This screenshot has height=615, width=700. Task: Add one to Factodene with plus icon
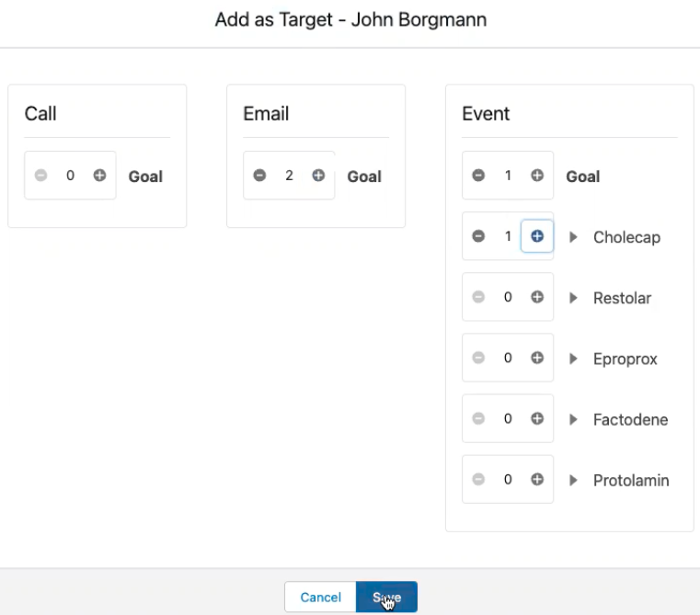537,418
